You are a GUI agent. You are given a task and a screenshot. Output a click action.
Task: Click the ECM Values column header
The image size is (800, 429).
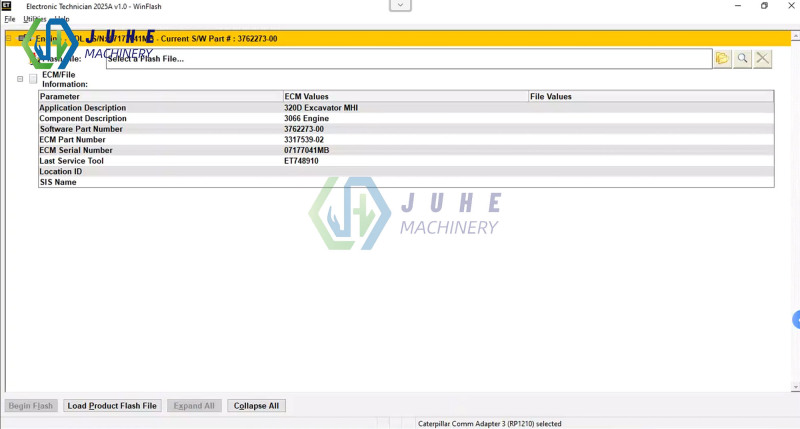[x=406, y=96]
